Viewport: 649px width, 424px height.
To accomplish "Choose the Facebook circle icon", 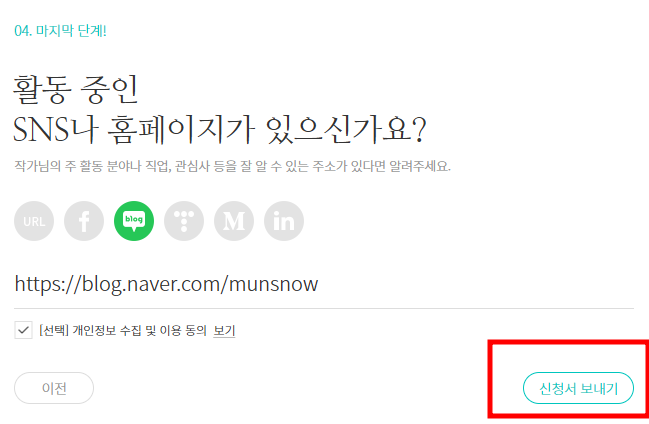I will 84,221.
